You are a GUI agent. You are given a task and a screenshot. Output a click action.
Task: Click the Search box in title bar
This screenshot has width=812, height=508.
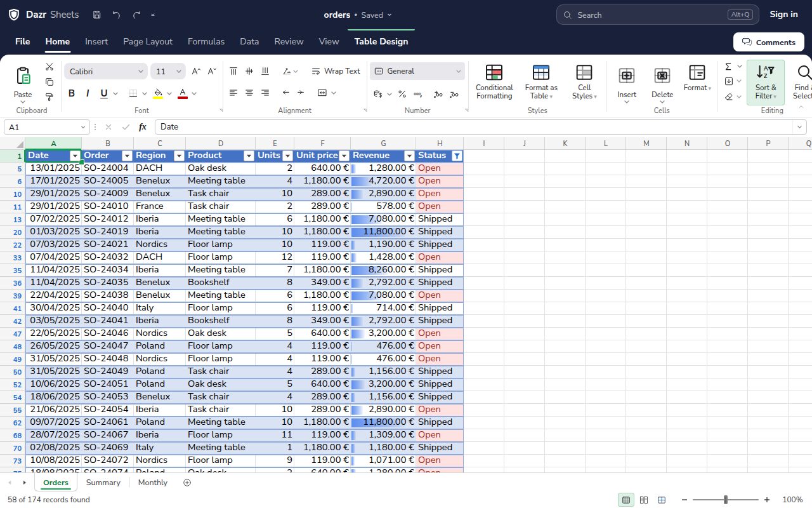[657, 15]
